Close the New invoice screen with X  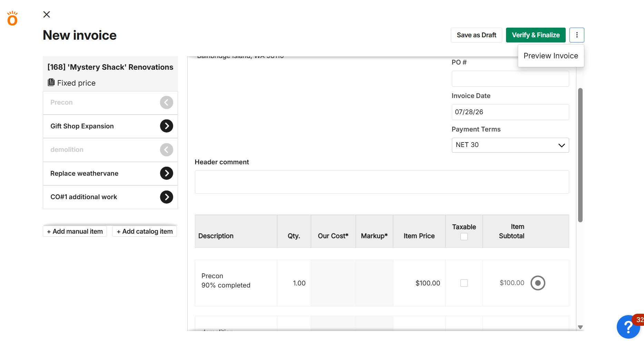pyautogui.click(x=47, y=14)
